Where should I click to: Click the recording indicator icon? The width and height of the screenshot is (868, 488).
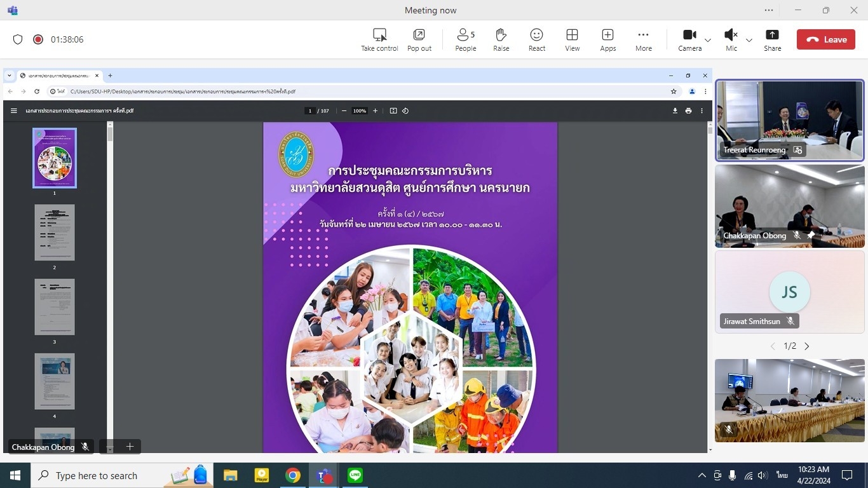(38, 39)
